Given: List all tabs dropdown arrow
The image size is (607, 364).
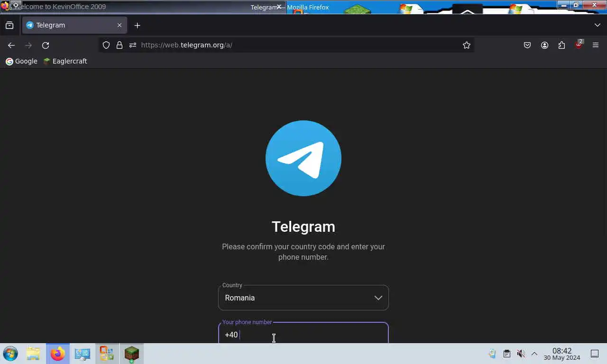Looking at the screenshot, I should 597,25.
